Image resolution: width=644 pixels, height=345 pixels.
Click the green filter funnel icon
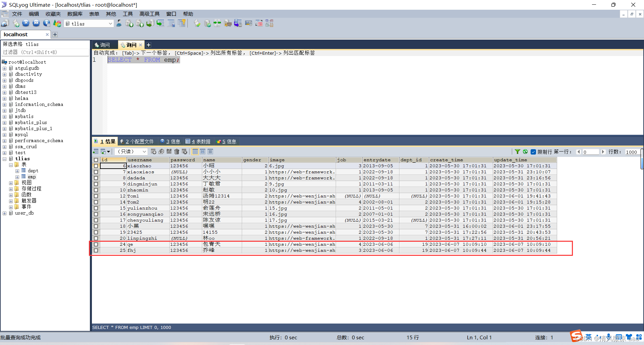518,152
